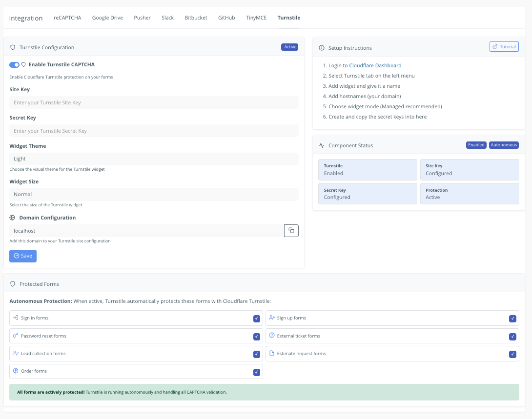Switch to the GitHub integration tab
This screenshot has height=419, width=532.
click(226, 18)
